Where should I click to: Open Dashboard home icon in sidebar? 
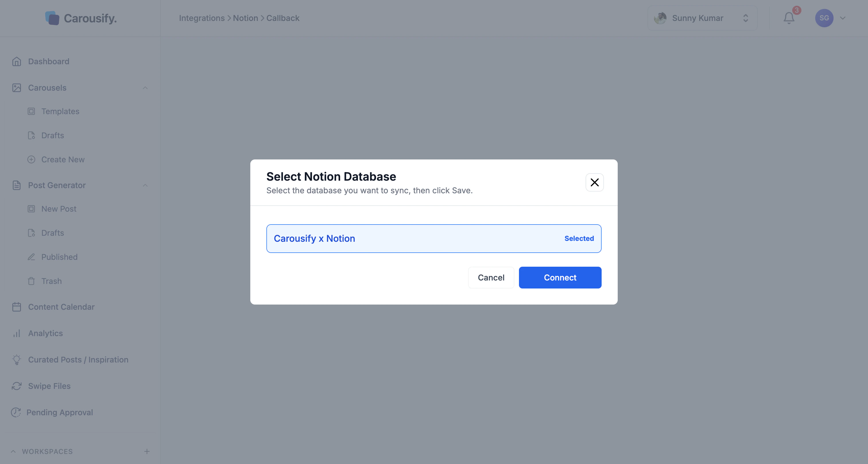[x=17, y=62]
